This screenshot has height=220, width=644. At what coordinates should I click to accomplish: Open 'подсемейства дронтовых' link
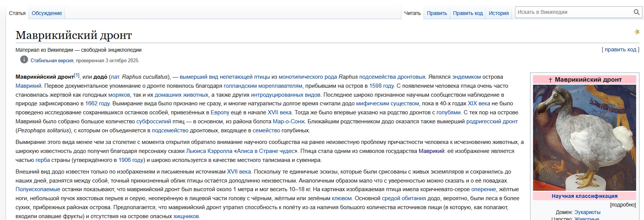pyautogui.click(x=392, y=77)
